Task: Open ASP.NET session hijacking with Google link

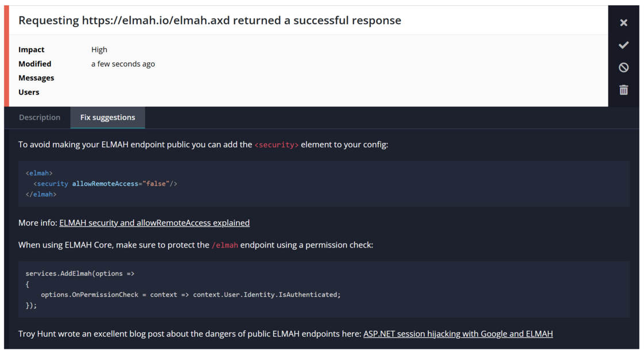Action: coord(458,334)
